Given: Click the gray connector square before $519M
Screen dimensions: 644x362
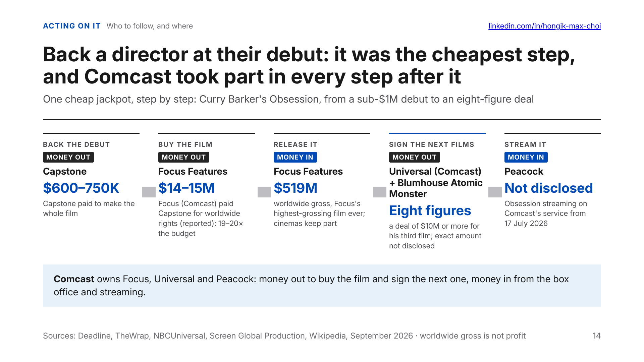Looking at the screenshot, I should pyautogui.click(x=264, y=192).
